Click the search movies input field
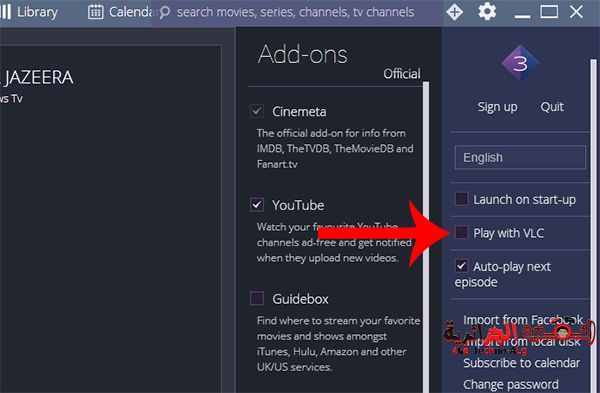 click(295, 12)
